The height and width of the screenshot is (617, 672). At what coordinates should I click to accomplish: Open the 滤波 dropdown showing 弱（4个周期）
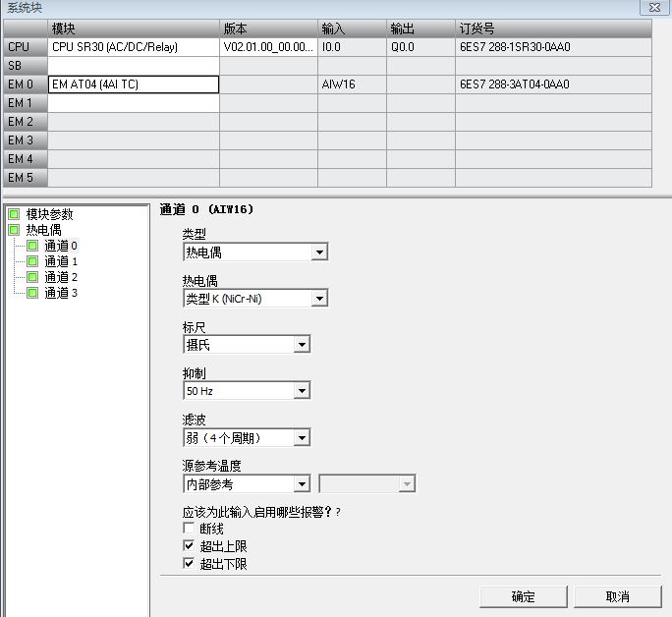pyautogui.click(x=302, y=437)
